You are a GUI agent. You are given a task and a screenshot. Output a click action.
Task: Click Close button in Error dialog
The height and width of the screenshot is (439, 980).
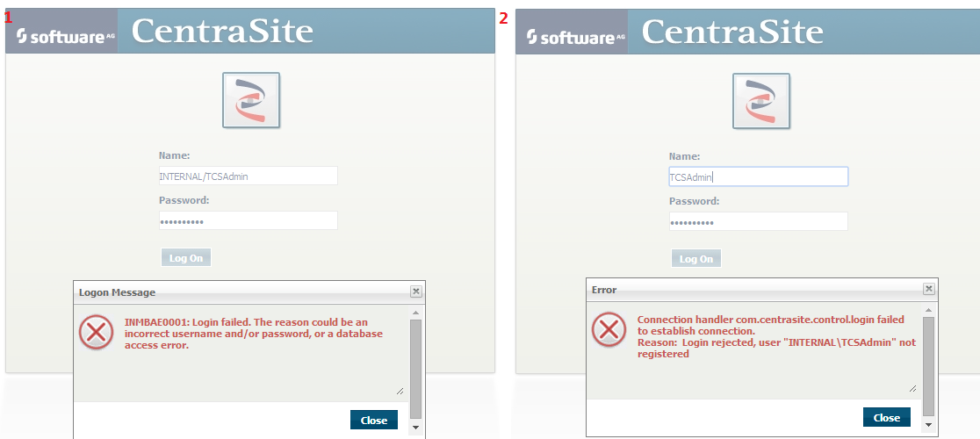pos(886,417)
